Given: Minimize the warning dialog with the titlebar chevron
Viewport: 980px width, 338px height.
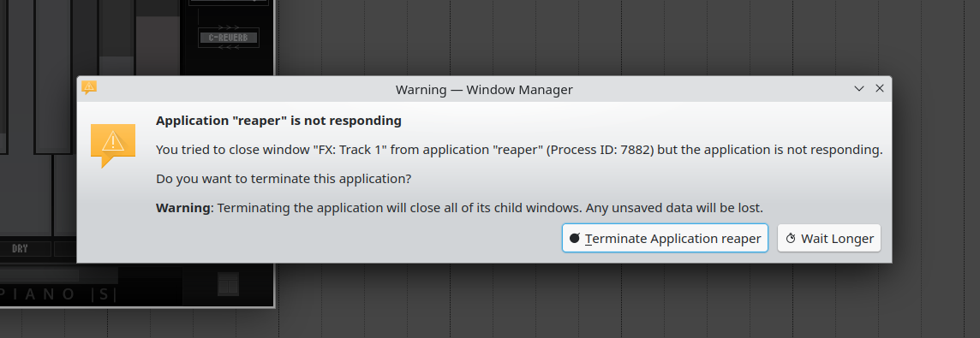Looking at the screenshot, I should tap(859, 89).
